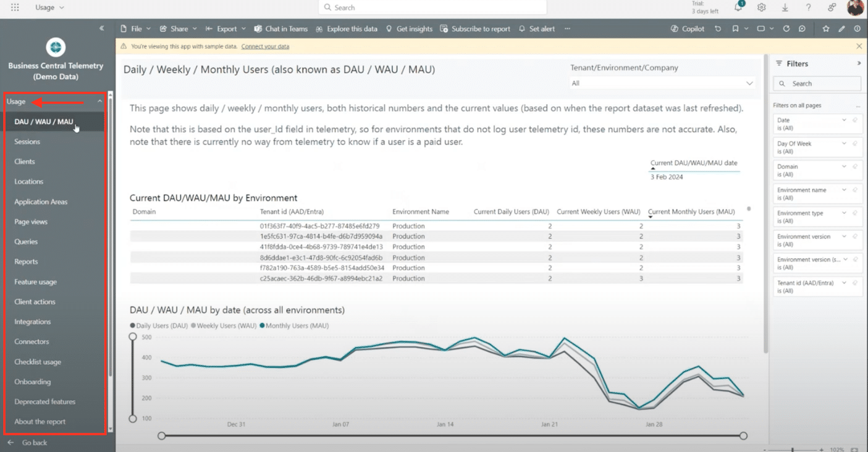Image resolution: width=868 pixels, height=452 pixels.
Task: Expand the Date filter card
Action: [x=845, y=120]
